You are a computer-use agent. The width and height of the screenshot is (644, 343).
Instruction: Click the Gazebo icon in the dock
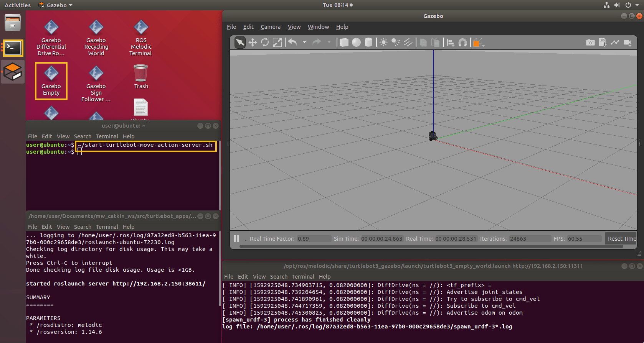[13, 72]
